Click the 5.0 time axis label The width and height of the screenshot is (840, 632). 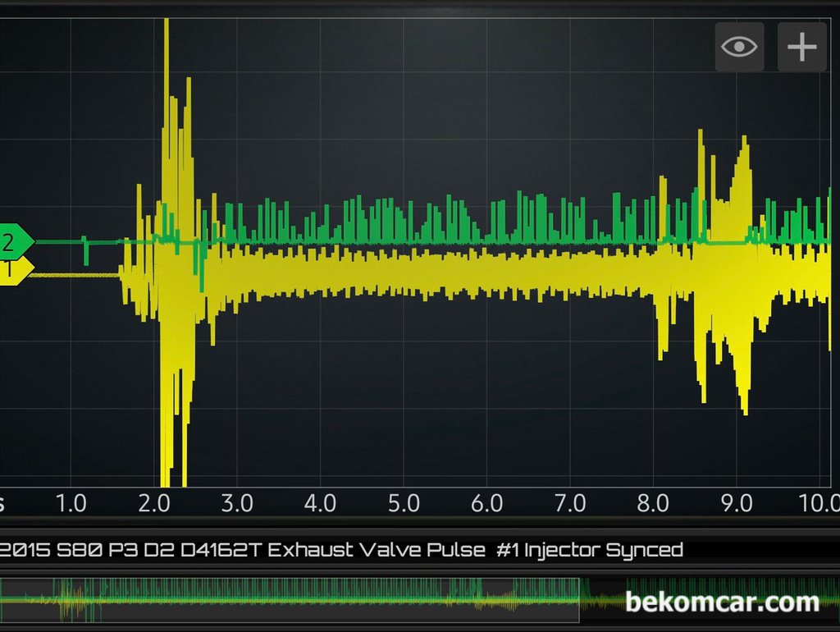pyautogui.click(x=404, y=502)
